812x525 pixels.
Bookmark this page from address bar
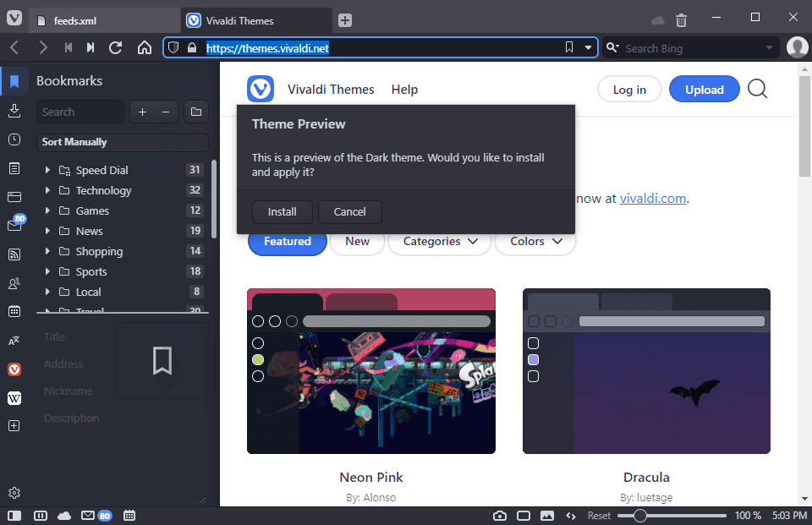click(569, 47)
